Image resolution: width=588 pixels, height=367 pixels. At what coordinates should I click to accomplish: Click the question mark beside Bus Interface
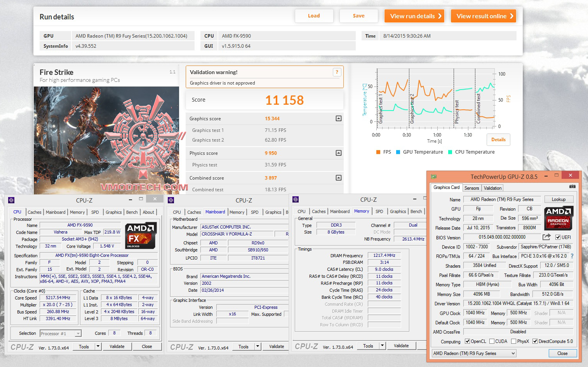click(x=572, y=256)
